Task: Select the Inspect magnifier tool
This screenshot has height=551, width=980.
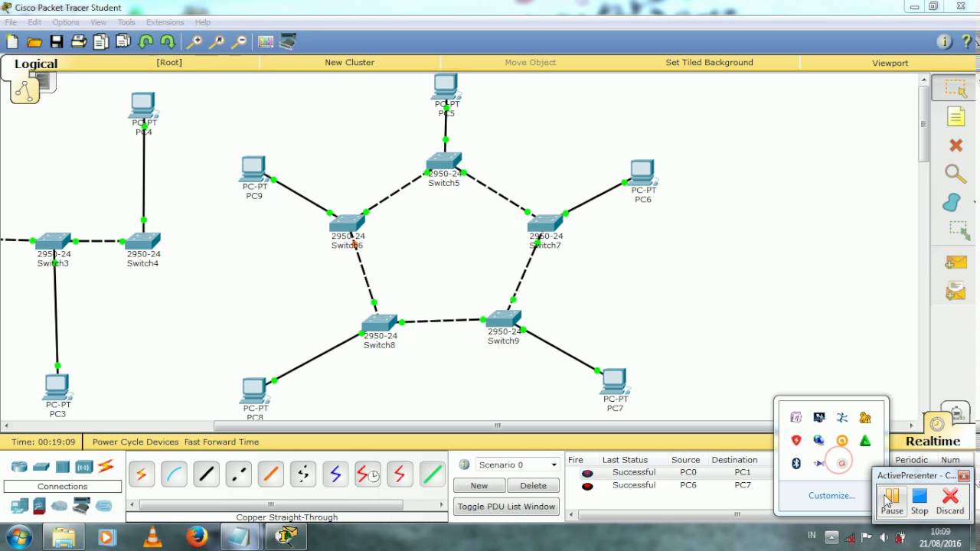Action: (x=955, y=174)
